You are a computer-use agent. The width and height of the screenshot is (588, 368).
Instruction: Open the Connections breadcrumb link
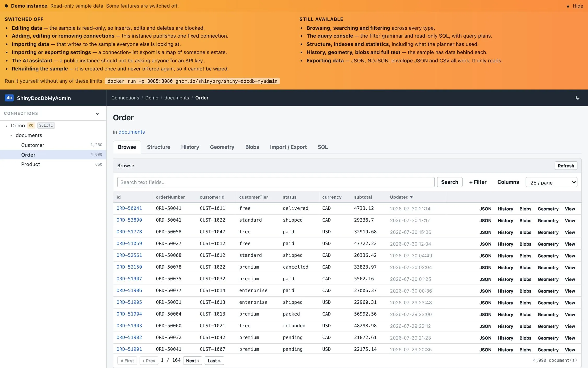[x=125, y=98]
